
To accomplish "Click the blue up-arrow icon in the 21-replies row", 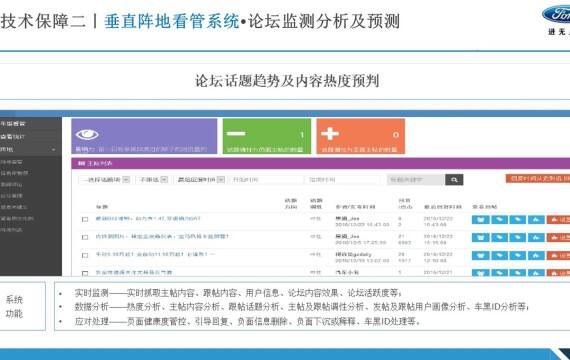I will pos(536,237).
